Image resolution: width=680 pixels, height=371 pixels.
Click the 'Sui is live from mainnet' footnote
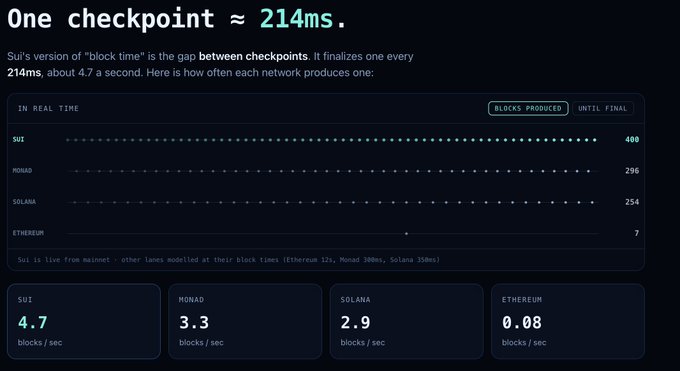[x=229, y=259]
